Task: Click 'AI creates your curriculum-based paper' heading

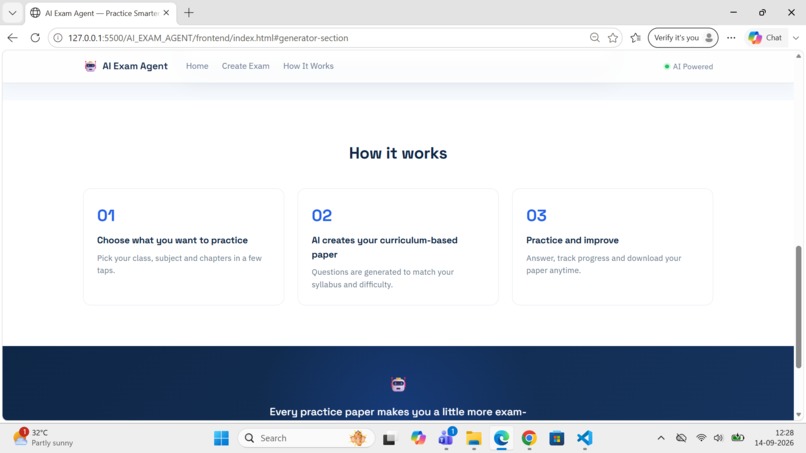Action: pyautogui.click(x=384, y=247)
